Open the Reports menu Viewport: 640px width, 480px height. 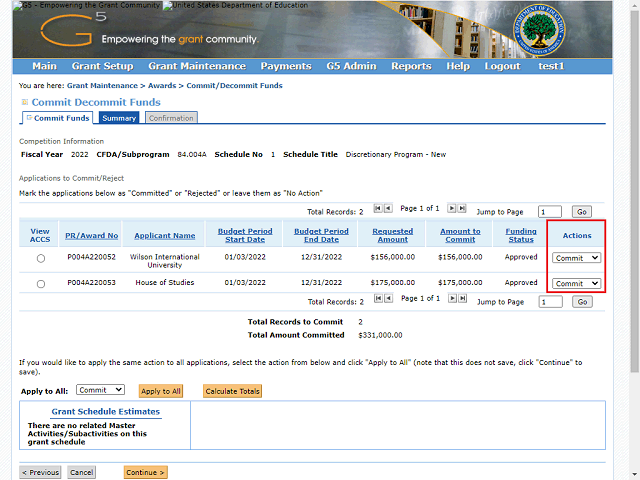click(411, 66)
